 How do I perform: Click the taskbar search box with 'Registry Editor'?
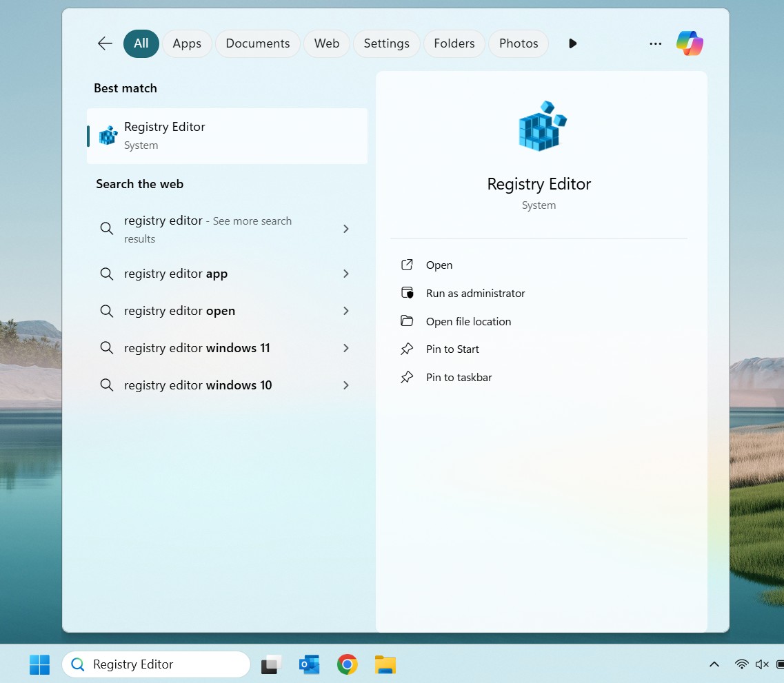156,664
